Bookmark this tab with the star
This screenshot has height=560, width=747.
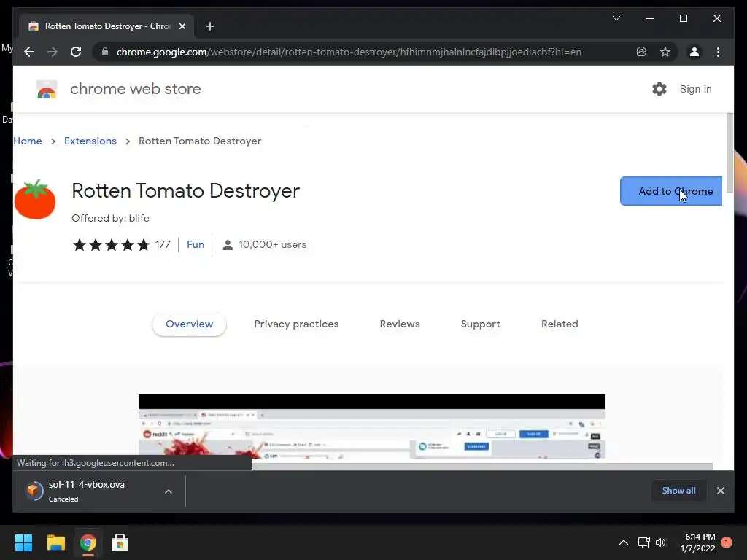tap(665, 52)
